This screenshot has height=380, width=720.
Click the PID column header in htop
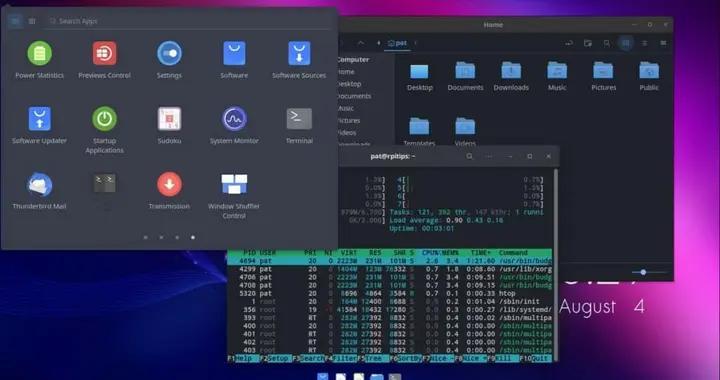pos(249,253)
